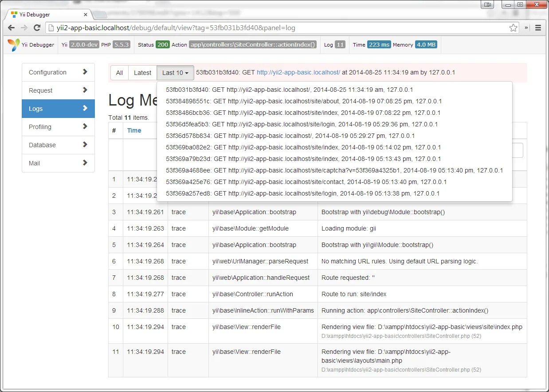This screenshot has height=392, width=549.
Task: Select request 53f369a4688ee site/captcha
Action: click(334, 170)
